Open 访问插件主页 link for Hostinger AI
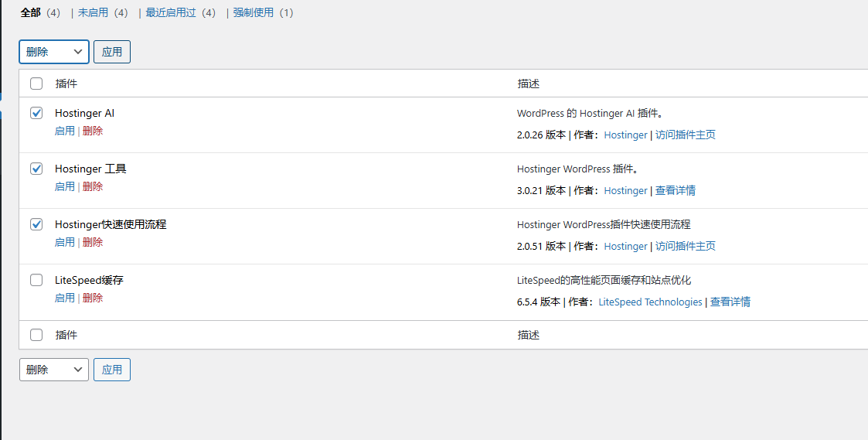The width and height of the screenshot is (868, 440). [686, 135]
